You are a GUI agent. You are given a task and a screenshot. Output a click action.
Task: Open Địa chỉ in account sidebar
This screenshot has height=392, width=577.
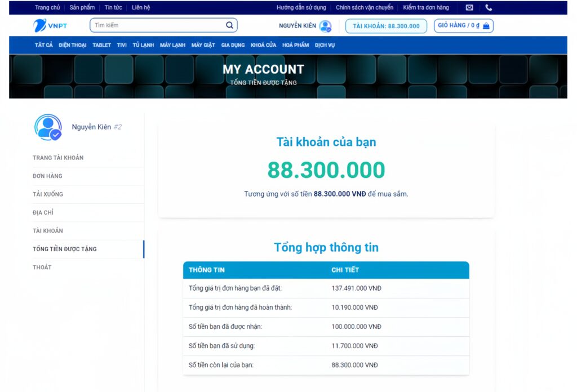pyautogui.click(x=43, y=213)
